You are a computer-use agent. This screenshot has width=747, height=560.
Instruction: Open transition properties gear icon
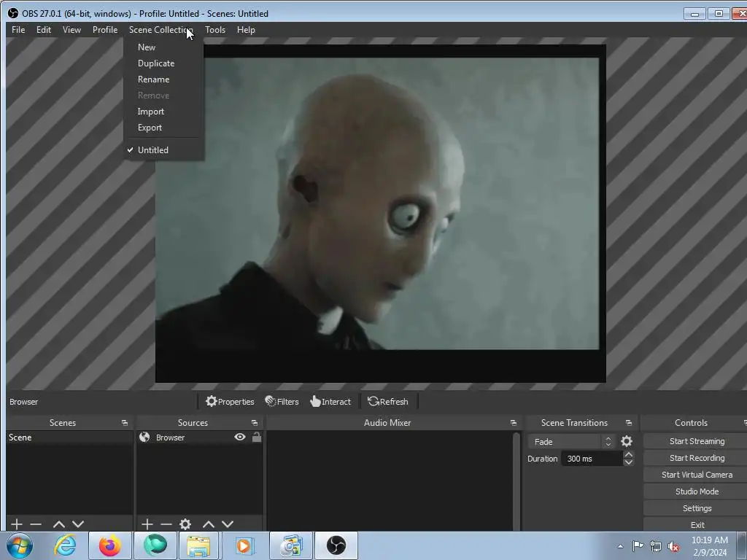click(627, 441)
